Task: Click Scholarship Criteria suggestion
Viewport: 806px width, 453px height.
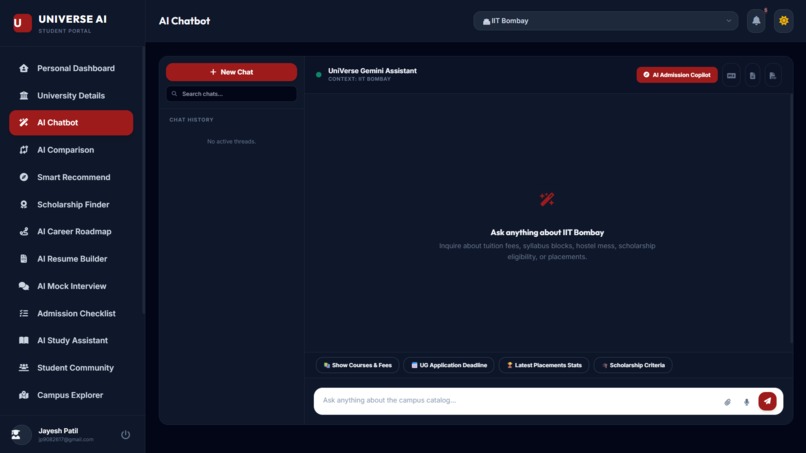Action: tap(633, 365)
